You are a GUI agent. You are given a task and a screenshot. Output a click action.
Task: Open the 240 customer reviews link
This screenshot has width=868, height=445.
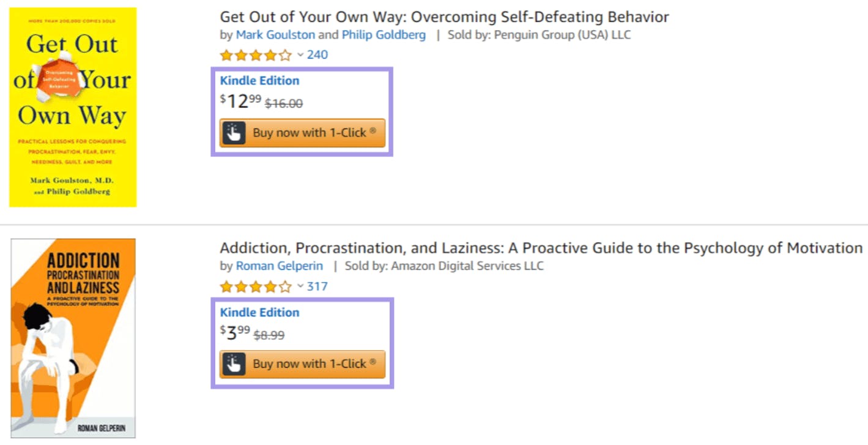click(x=317, y=55)
